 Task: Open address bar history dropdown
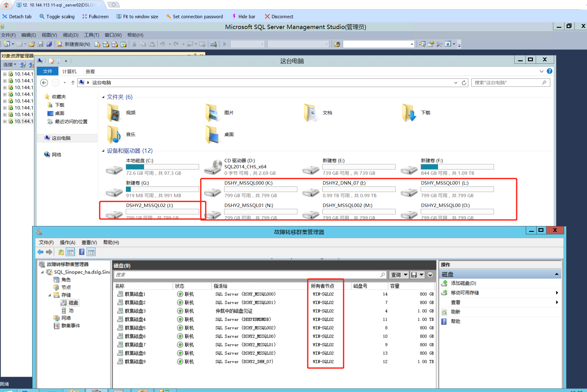pyautogui.click(x=456, y=83)
